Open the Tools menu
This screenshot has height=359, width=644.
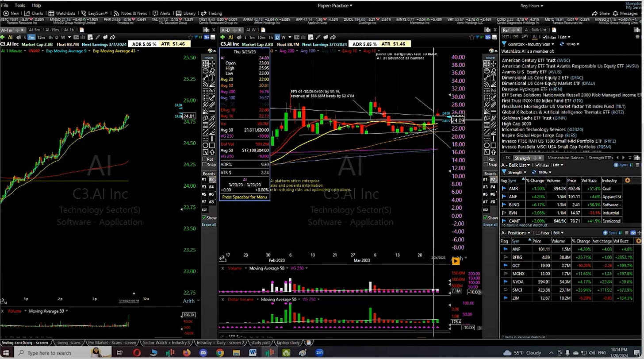pos(20,5)
